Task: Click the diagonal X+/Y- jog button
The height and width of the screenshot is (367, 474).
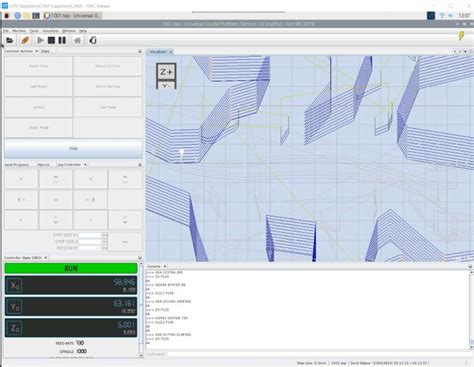Action: tap(90, 220)
